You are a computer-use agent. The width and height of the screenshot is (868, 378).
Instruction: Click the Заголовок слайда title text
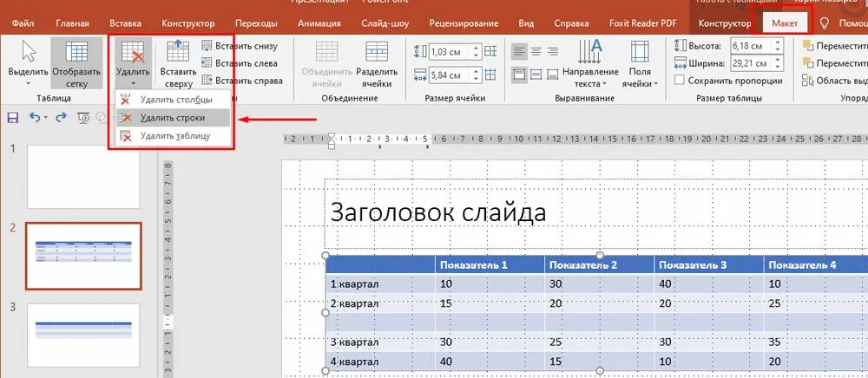coord(437,212)
